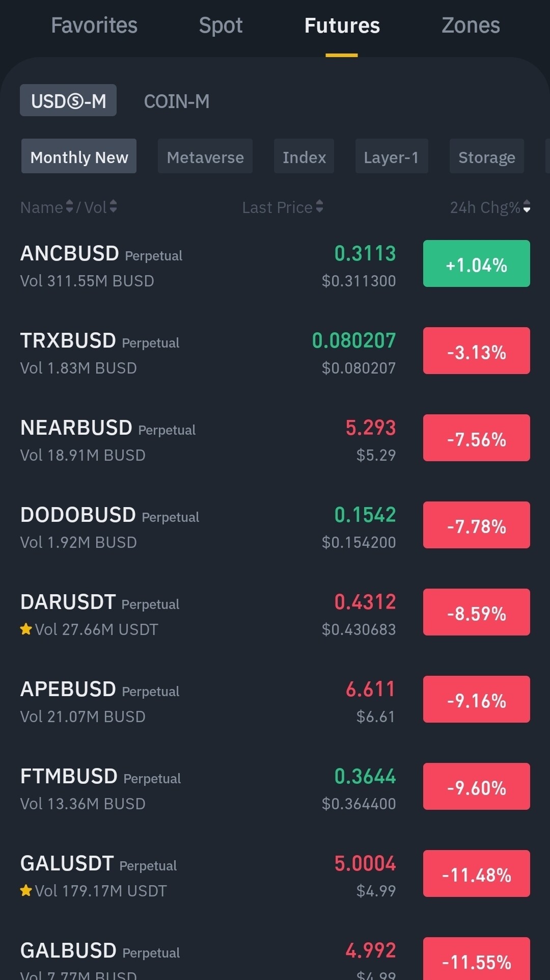Image resolution: width=550 pixels, height=980 pixels.
Task: Open the NEARBUSD Perpetual contract row
Action: click(204, 439)
